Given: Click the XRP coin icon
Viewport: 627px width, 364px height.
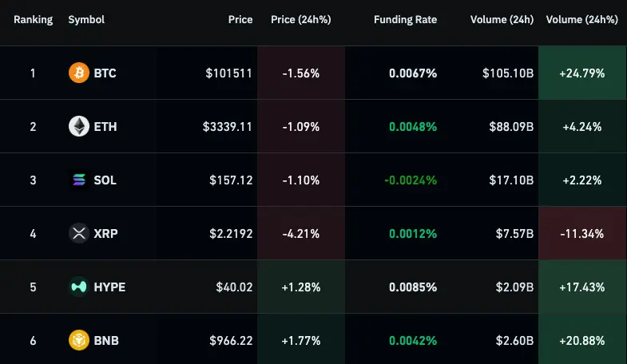Looking at the screenshot, I should [x=79, y=234].
